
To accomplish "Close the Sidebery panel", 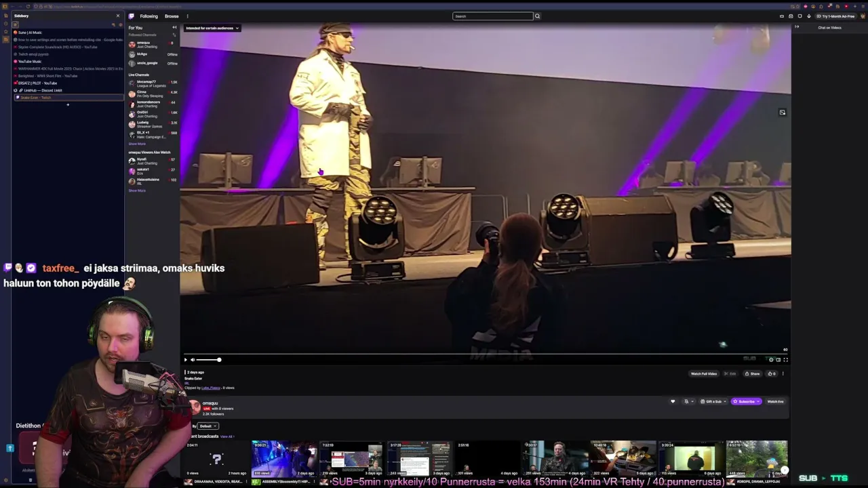I will (x=117, y=16).
